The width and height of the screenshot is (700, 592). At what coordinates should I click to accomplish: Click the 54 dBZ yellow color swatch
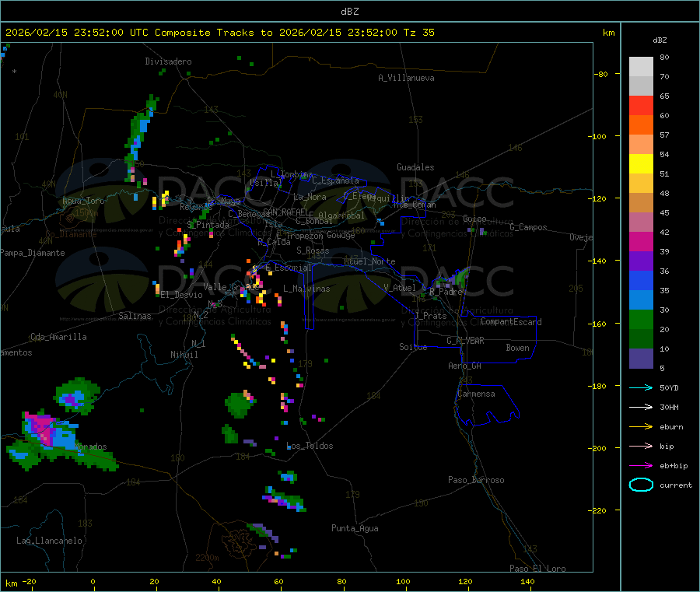[641, 164]
